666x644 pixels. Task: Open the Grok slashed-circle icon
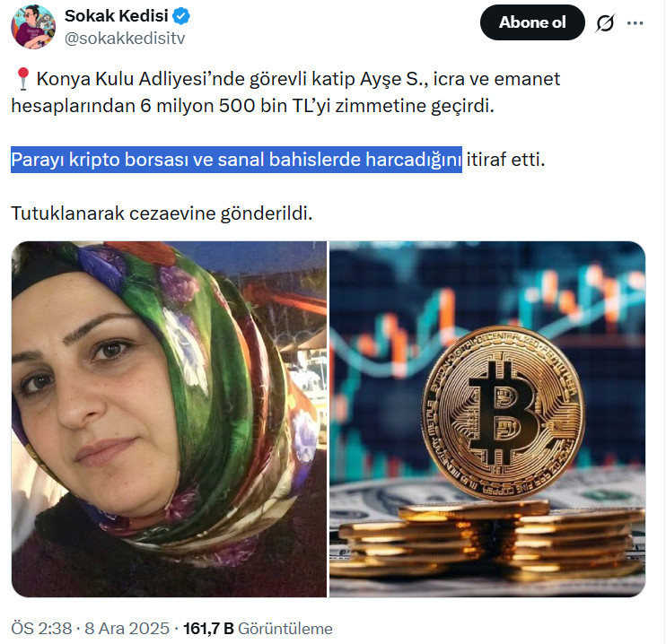click(x=605, y=23)
